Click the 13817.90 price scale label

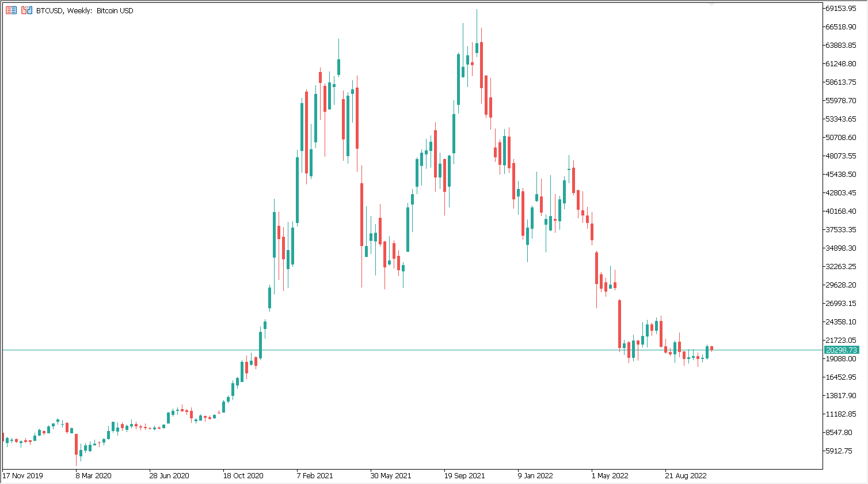[841, 395]
